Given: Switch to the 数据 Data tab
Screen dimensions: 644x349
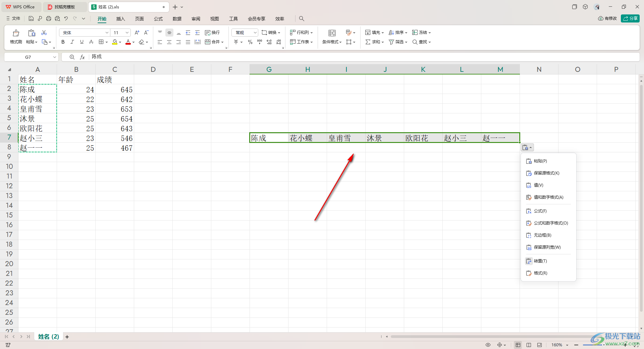Looking at the screenshot, I should click(x=177, y=19).
